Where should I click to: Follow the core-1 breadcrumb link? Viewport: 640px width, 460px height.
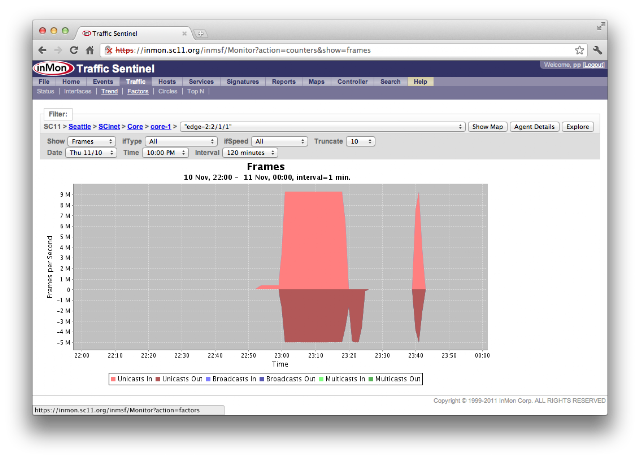click(x=160, y=127)
